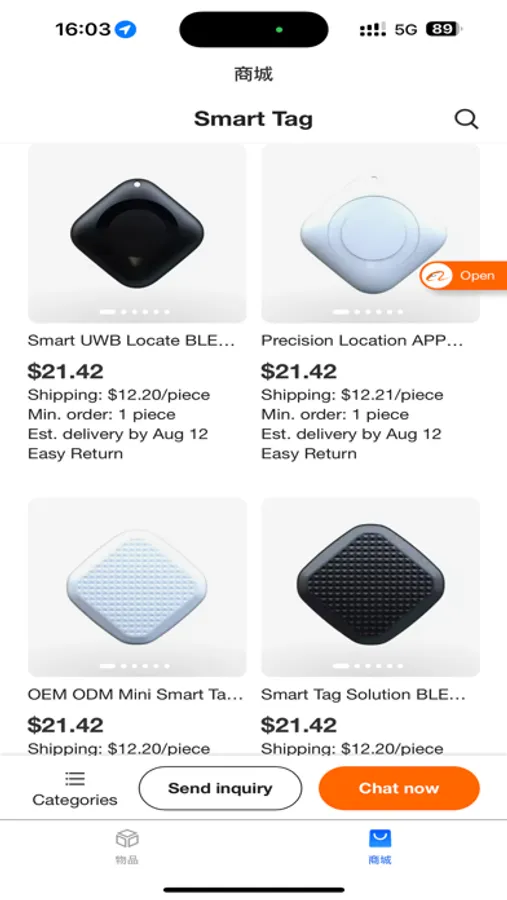This screenshot has height=900, width=507.
Task: Tap the battery level indicator
Action: pyautogui.click(x=443, y=29)
